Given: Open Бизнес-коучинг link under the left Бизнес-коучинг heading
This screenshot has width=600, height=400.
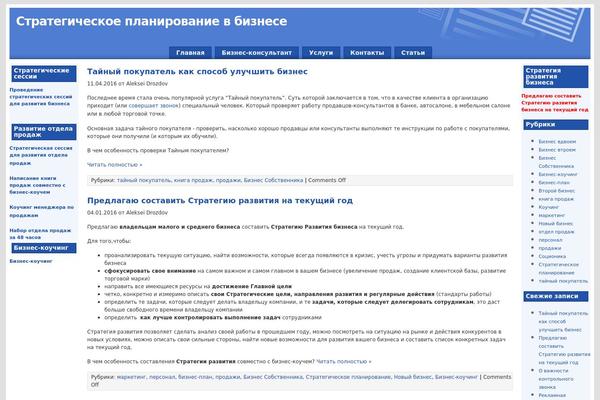Looking at the screenshot, I should tap(31, 261).
